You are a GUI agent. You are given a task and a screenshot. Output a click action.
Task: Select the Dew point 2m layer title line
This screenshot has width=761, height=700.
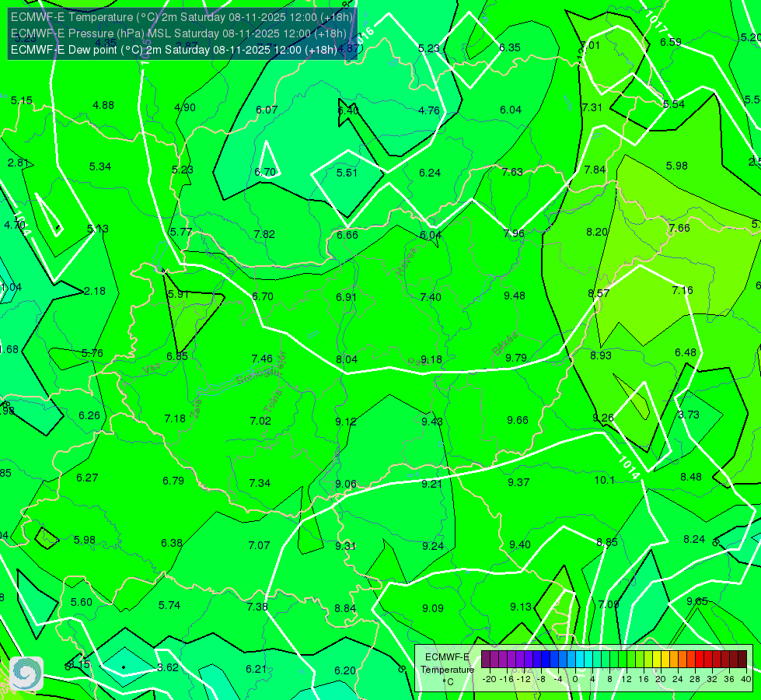(x=174, y=50)
